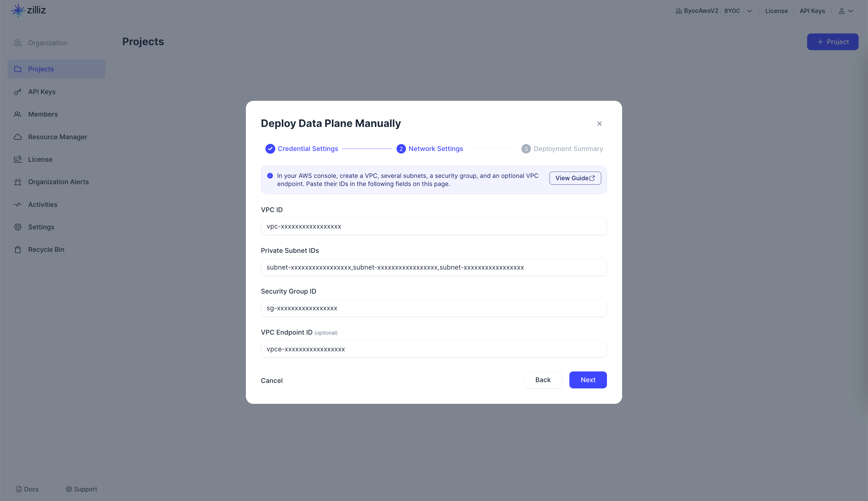Open License in the top navigation
868x501 pixels.
coord(776,11)
